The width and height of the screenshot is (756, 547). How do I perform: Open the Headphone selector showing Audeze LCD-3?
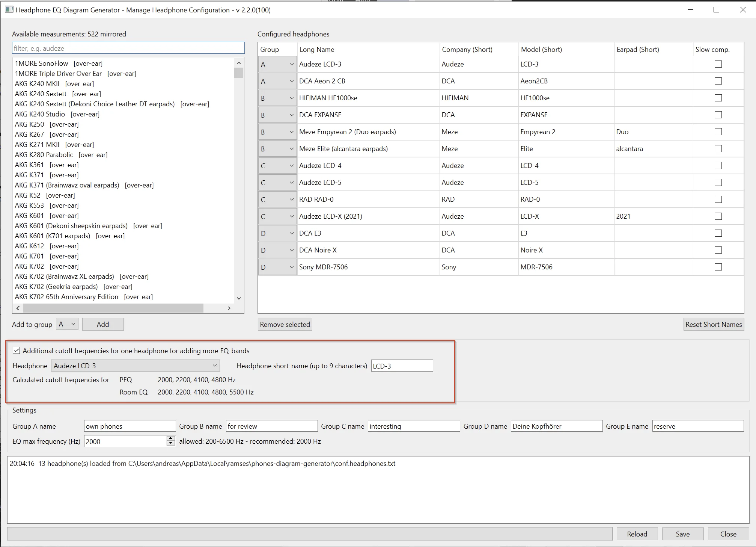coord(136,366)
